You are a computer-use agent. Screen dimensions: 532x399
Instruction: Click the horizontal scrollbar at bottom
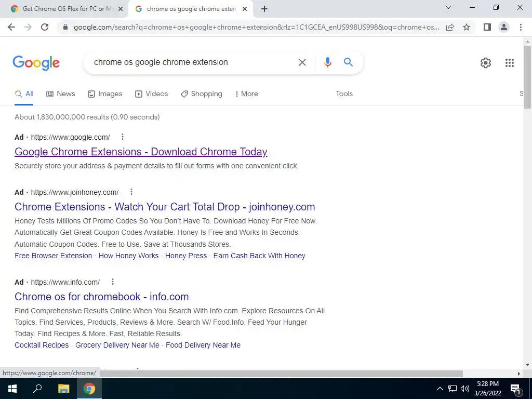click(282, 374)
